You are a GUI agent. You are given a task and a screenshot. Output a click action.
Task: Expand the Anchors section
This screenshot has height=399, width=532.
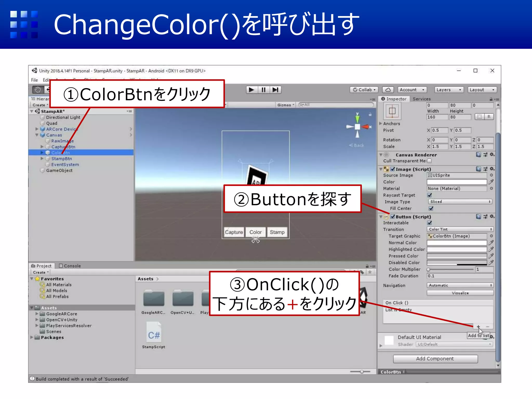381,123
